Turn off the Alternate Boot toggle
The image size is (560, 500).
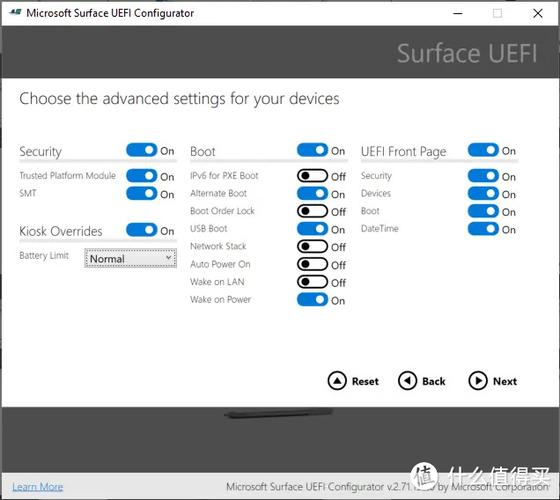[312, 193]
